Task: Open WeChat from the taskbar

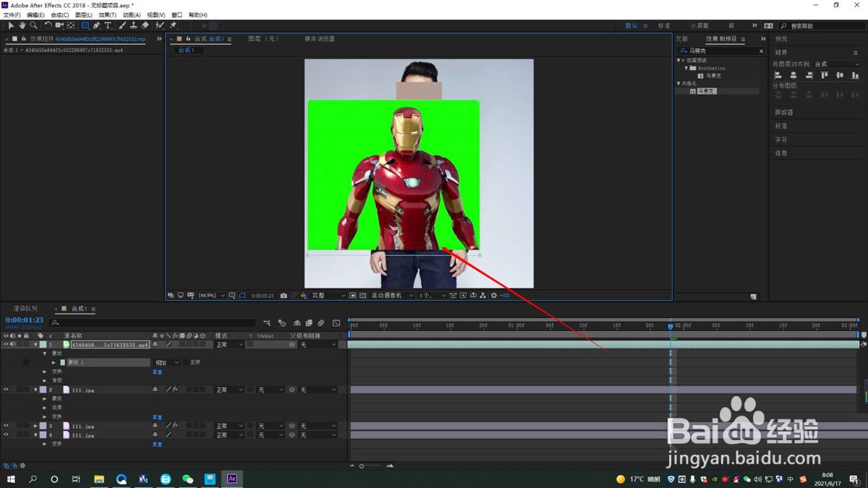Action: tap(188, 479)
